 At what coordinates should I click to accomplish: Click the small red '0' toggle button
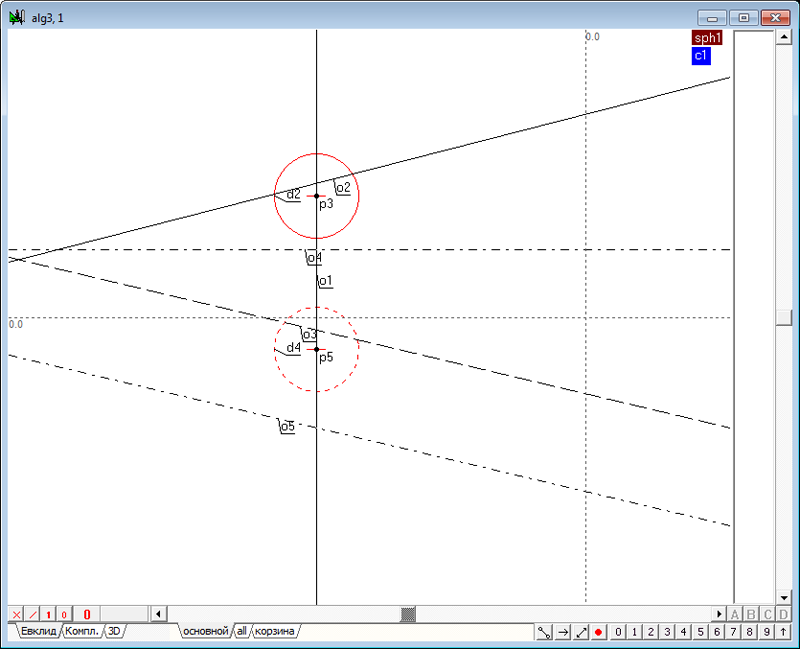[64, 614]
